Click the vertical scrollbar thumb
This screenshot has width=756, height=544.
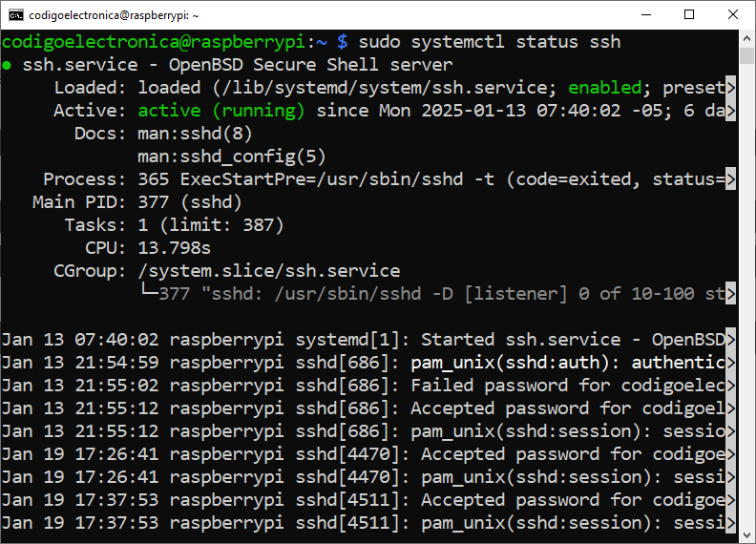coord(746,55)
